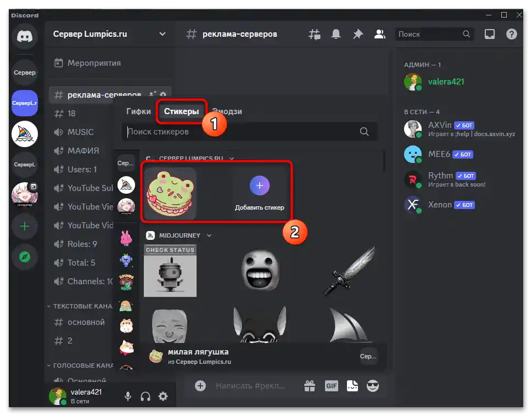Open the 'Total: 5' channel
Image resolution: width=532 pixels, height=416 pixels.
pos(81,263)
